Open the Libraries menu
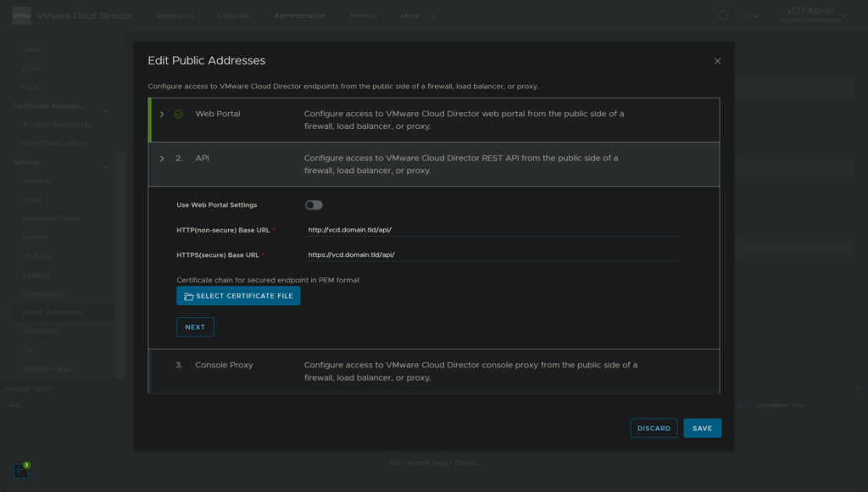 tap(234, 15)
